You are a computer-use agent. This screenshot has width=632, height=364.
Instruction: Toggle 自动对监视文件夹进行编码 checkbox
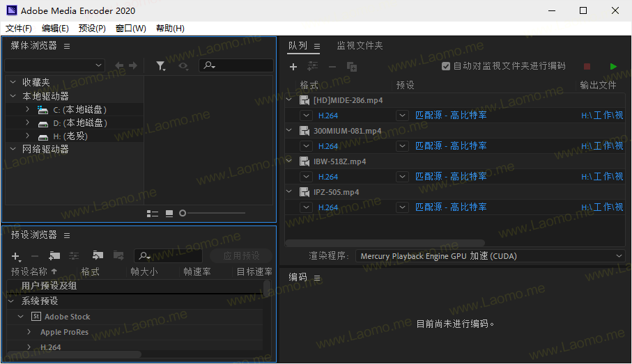click(446, 66)
